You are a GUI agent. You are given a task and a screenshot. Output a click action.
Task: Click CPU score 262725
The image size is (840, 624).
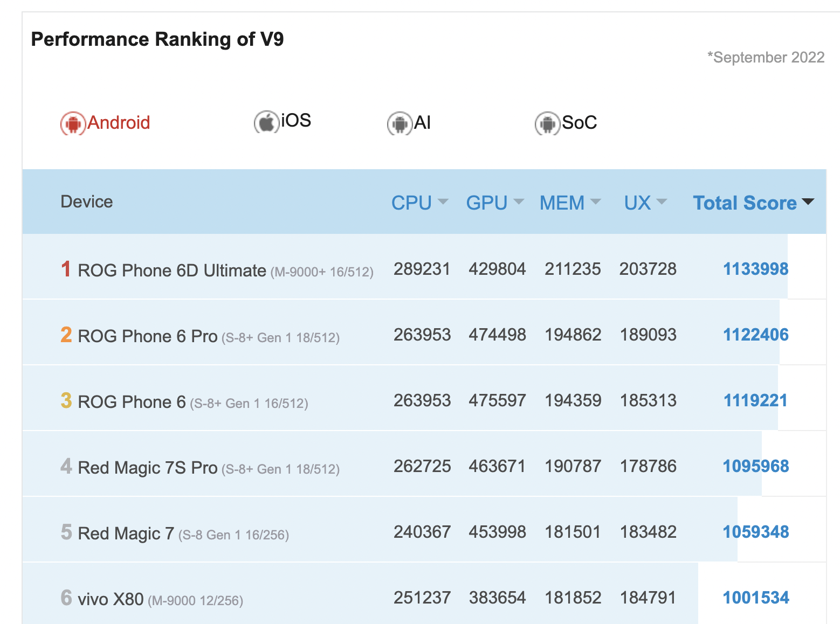coord(422,466)
